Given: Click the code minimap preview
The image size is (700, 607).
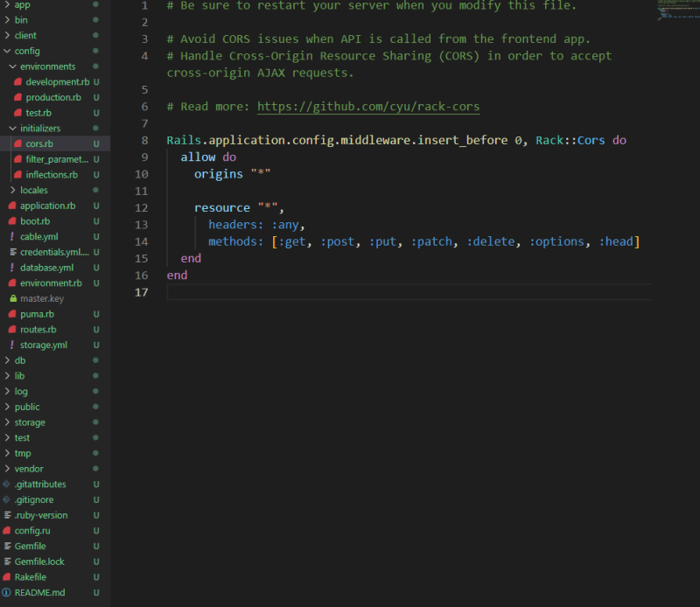Looking at the screenshot, I should (677, 10).
